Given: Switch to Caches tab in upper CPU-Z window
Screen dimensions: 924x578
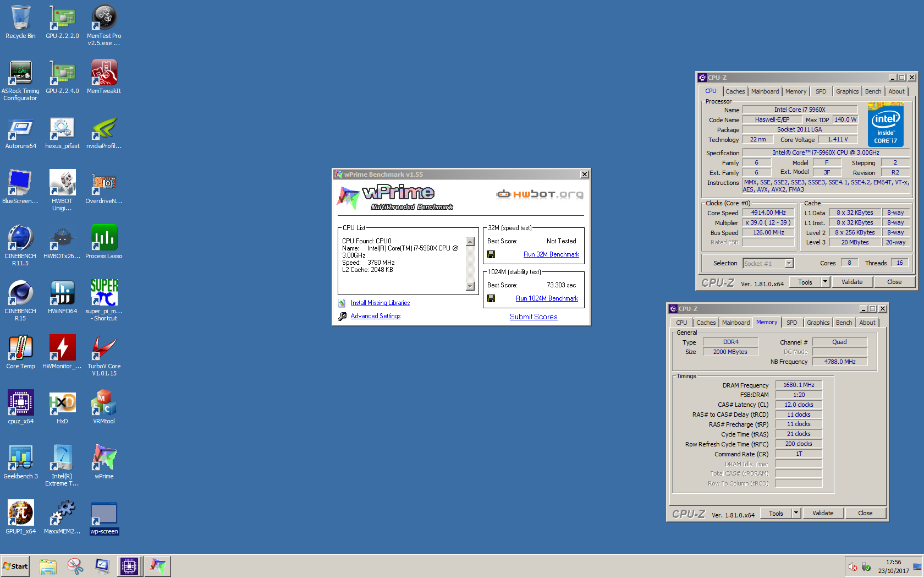Looking at the screenshot, I should (x=735, y=91).
